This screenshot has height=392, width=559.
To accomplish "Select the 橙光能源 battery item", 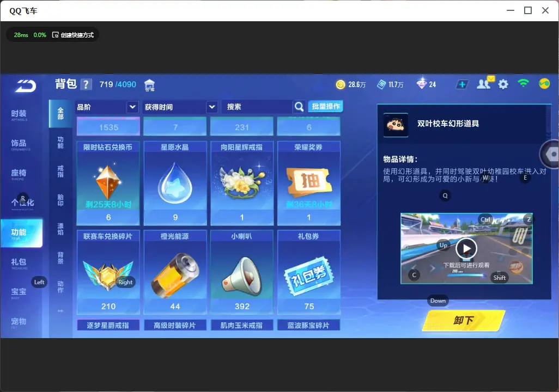I will tap(175, 272).
